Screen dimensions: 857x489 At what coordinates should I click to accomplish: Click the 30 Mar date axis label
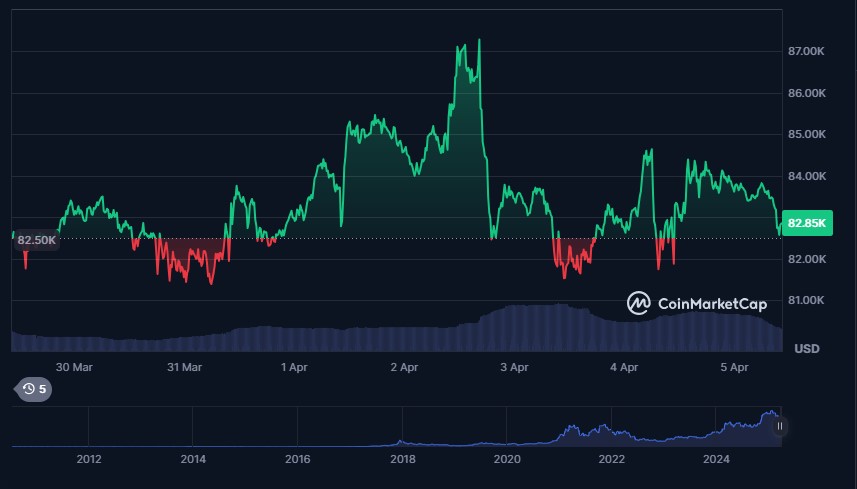(x=74, y=367)
